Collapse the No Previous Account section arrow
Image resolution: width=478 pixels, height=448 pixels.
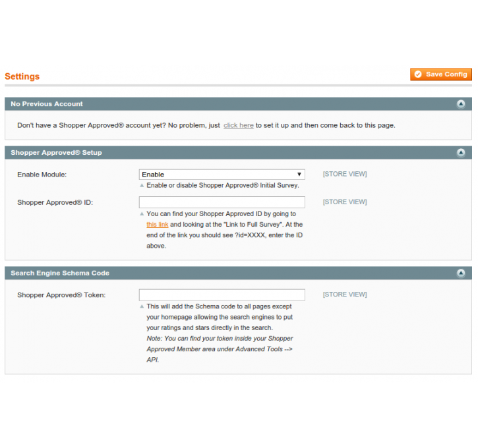coord(461,104)
